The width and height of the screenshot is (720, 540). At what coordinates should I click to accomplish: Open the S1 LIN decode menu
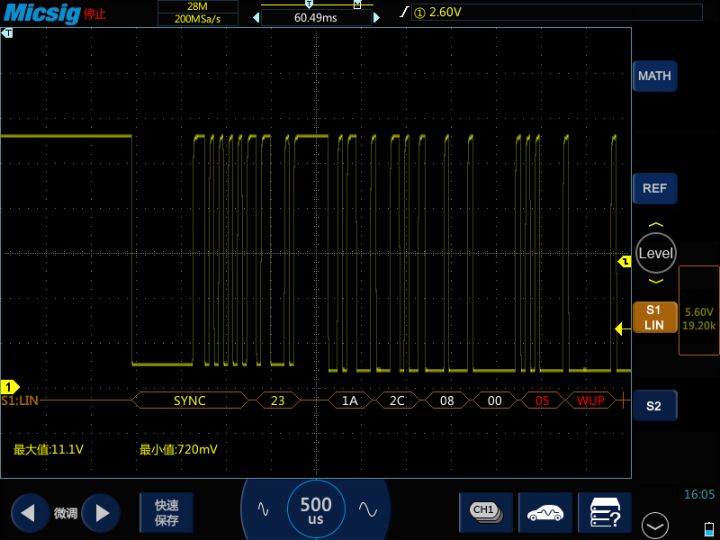[654, 318]
